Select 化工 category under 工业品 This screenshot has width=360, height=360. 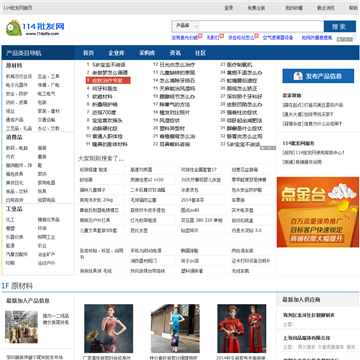[x=10, y=220]
